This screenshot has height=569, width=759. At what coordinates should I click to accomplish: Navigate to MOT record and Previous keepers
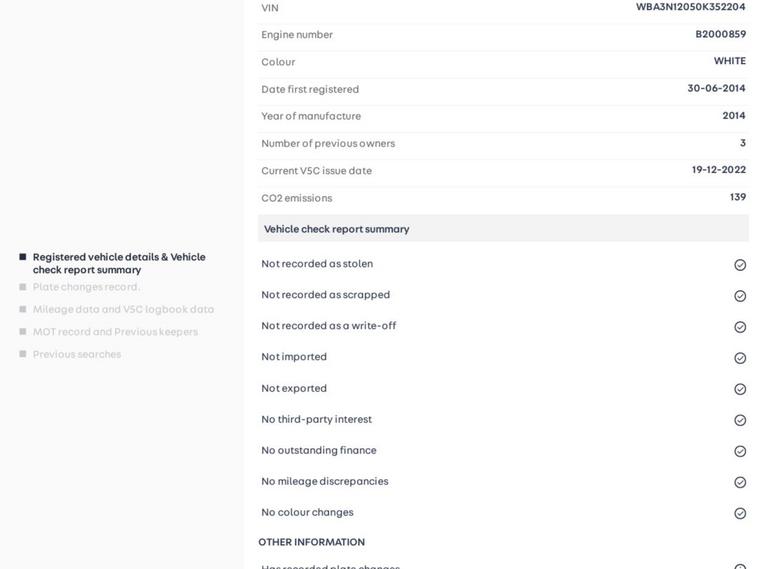click(x=115, y=332)
